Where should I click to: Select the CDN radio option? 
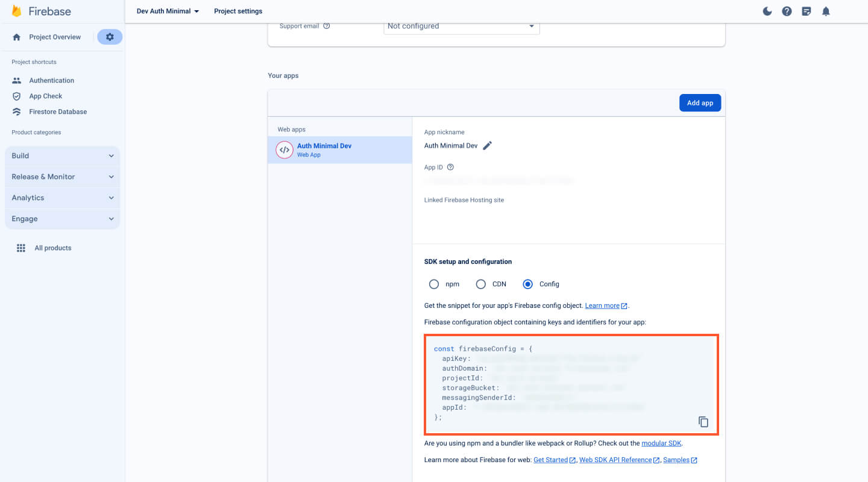(x=480, y=284)
